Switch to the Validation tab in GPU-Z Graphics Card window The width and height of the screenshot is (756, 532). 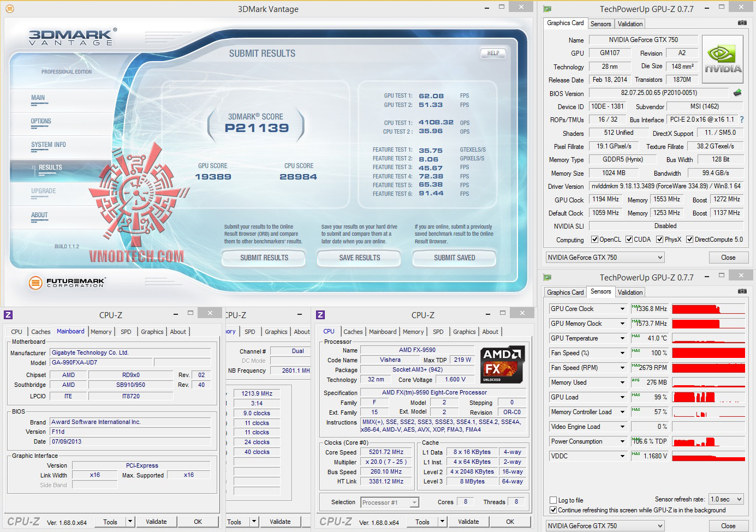click(x=630, y=24)
